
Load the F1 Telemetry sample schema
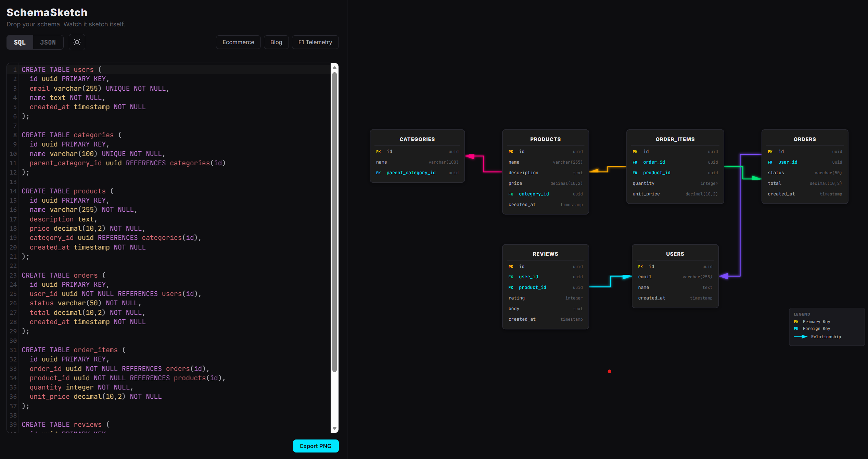click(315, 42)
